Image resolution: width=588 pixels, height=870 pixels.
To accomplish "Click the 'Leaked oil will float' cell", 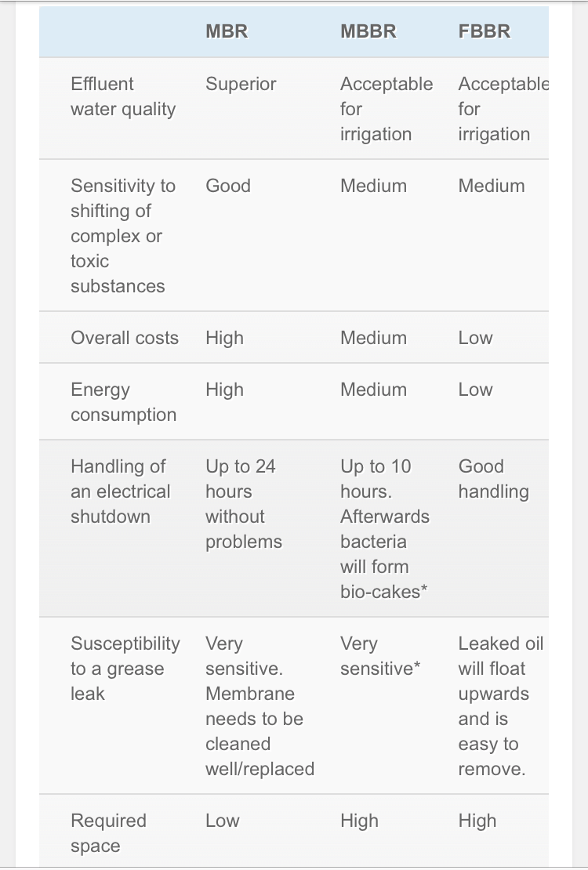I will click(x=501, y=705).
